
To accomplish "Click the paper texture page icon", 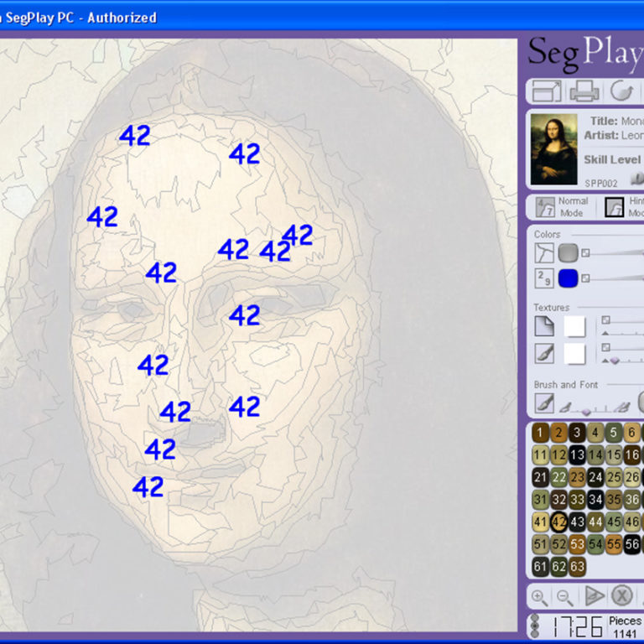I will click(544, 326).
